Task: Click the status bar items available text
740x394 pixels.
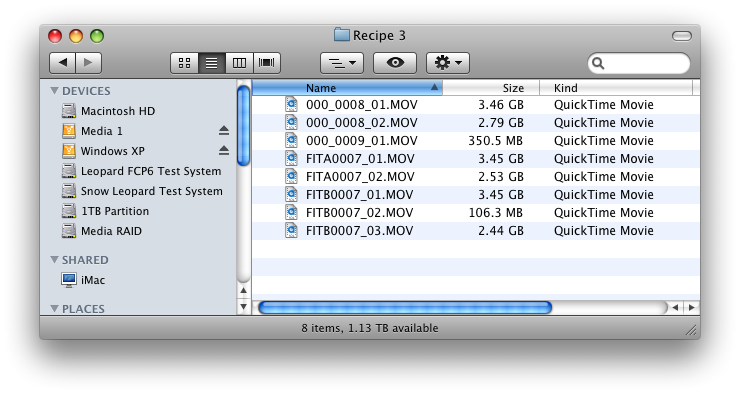Action: pos(370,328)
